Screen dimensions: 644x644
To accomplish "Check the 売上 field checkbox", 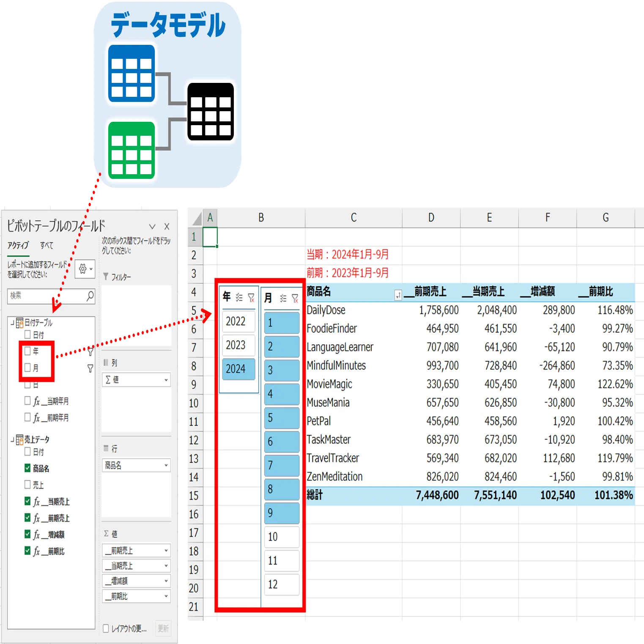I will [27, 485].
